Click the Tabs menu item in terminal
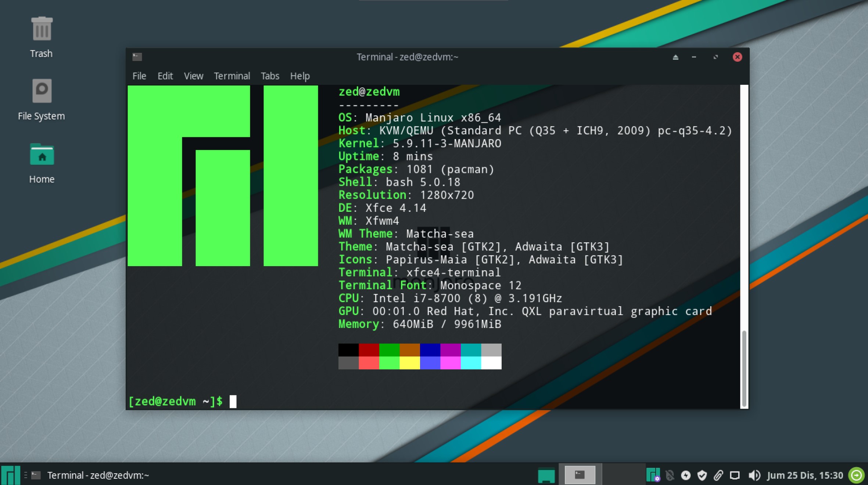This screenshot has height=485, width=868. pyautogui.click(x=270, y=76)
